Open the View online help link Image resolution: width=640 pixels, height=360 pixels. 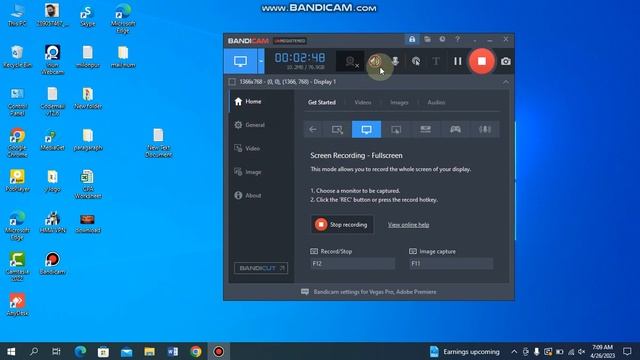point(408,224)
